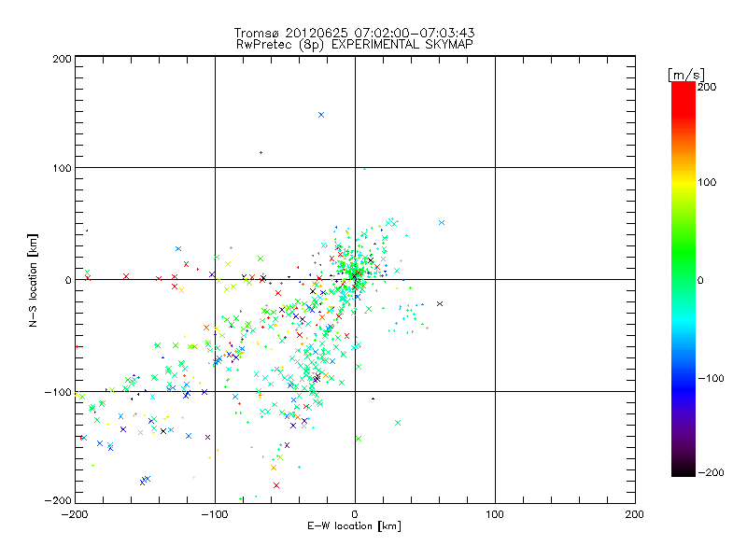
Task: Click the N-S axis tick label "-100"
Action: 58,392
